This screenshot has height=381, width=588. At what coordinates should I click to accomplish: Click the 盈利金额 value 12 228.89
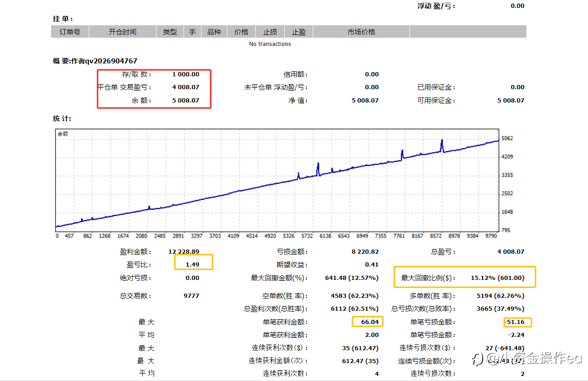[184, 252]
